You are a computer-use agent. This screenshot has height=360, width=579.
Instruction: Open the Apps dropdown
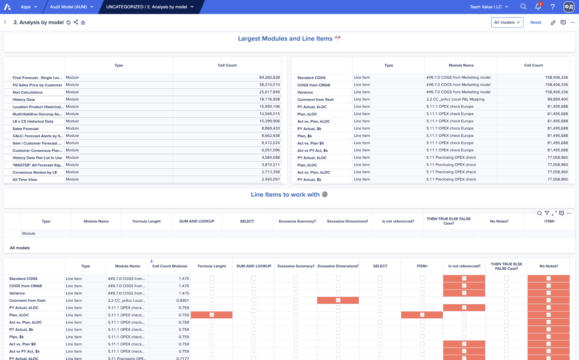tap(28, 7)
